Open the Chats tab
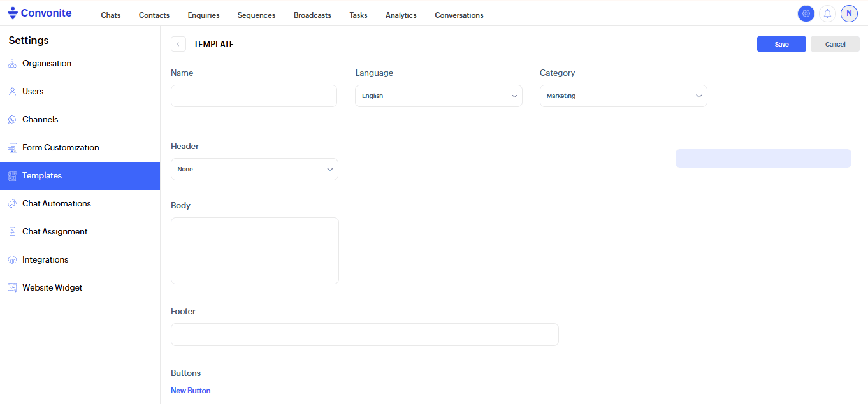 pyautogui.click(x=111, y=15)
